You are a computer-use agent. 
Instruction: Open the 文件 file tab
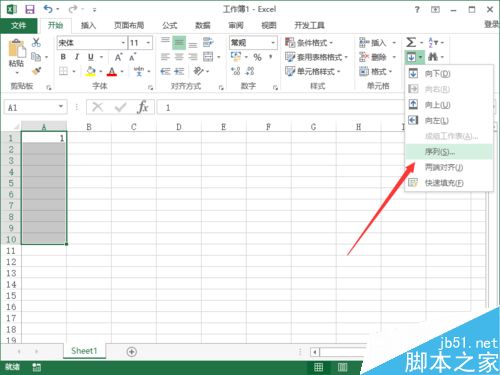pyautogui.click(x=18, y=25)
